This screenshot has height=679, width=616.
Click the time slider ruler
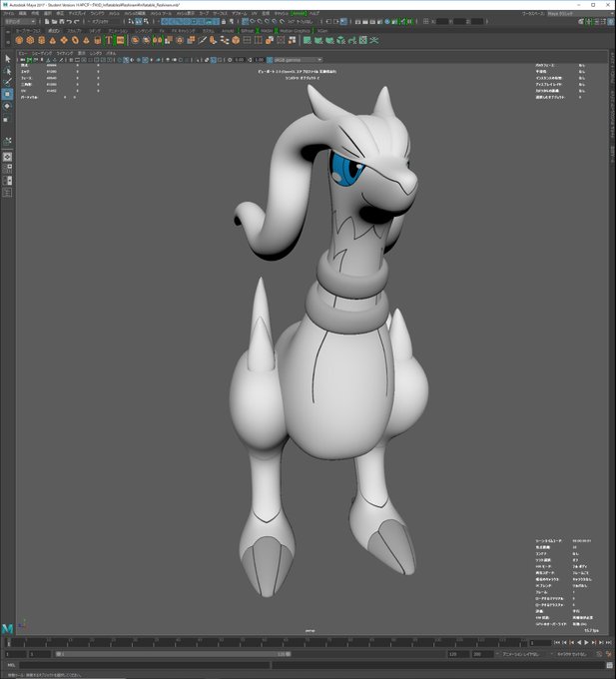pos(266,643)
